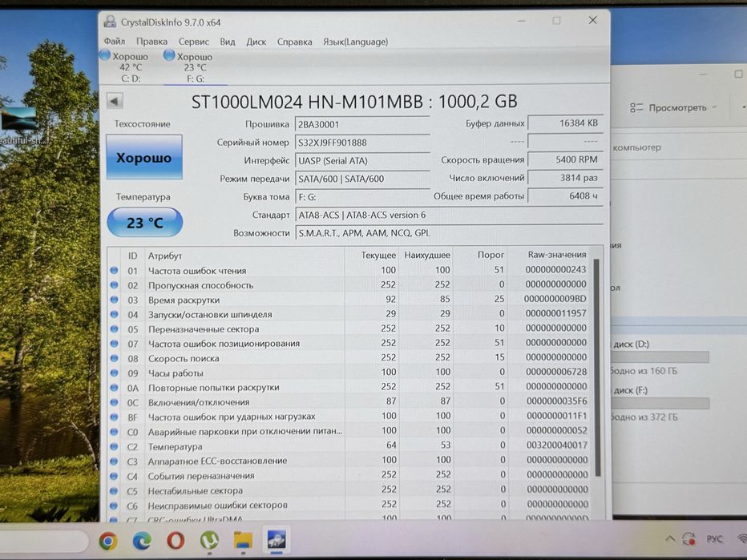Click status dot for row C4 События переназначения
The height and width of the screenshot is (560, 747).
coord(114,476)
